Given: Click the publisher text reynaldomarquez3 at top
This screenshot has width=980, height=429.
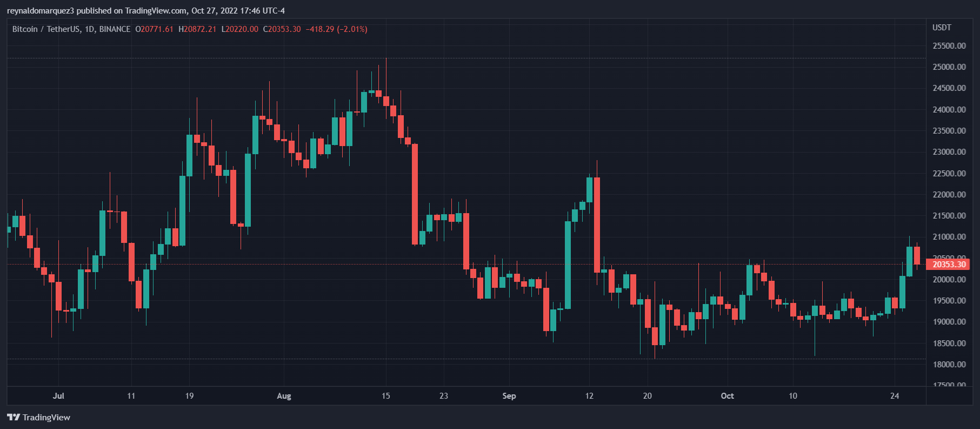Looking at the screenshot, I should pyautogui.click(x=40, y=11).
